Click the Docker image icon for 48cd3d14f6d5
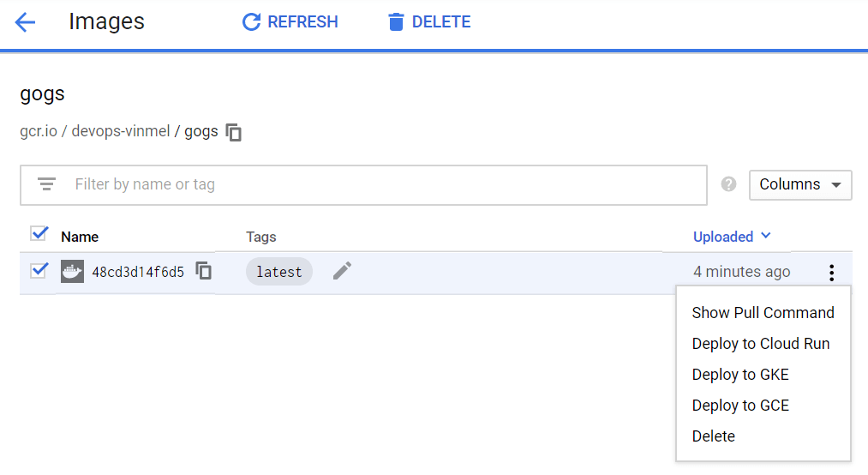 coord(72,272)
